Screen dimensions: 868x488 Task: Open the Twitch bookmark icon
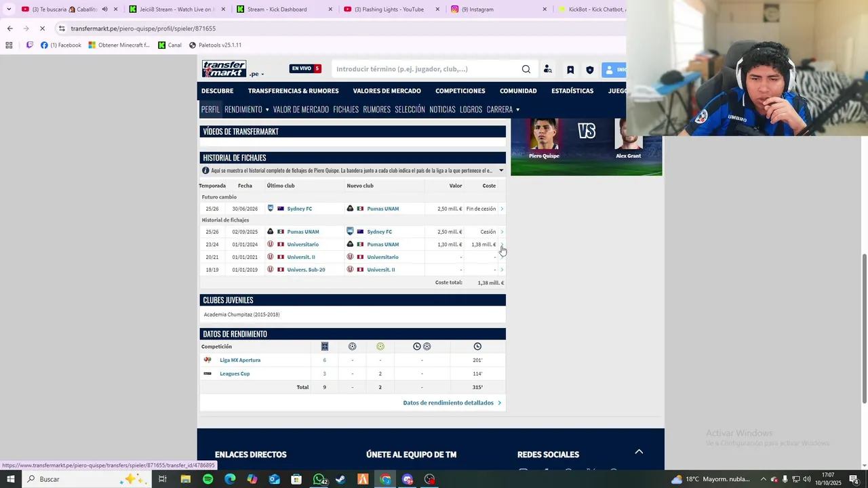29,45
